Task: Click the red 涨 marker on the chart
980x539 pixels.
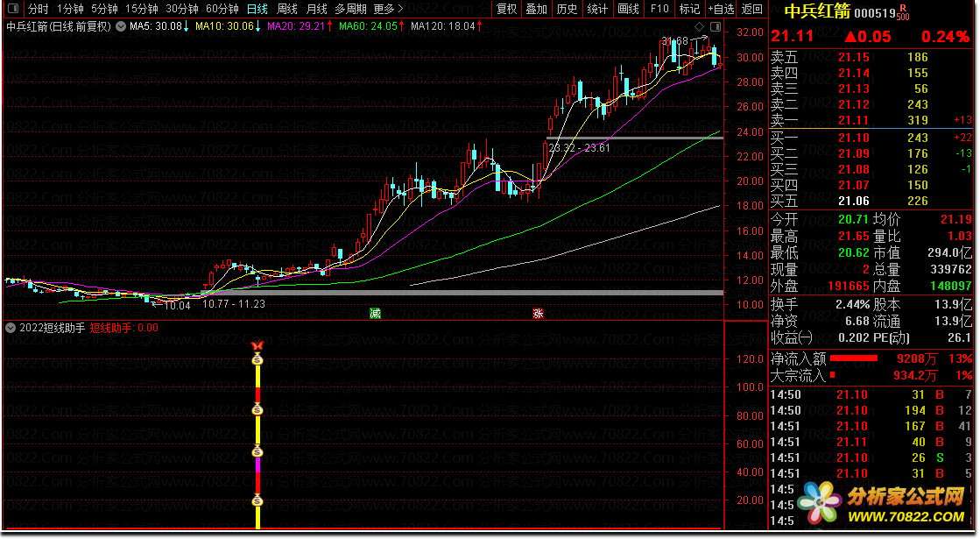Action: click(538, 313)
